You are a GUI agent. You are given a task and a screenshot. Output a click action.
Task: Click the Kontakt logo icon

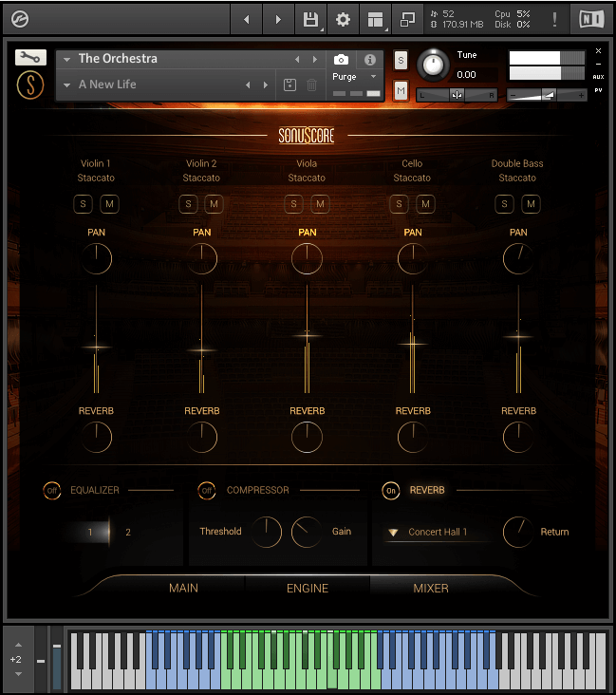click(x=20, y=19)
